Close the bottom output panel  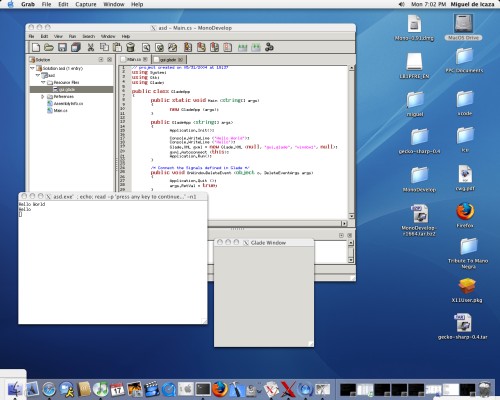click(x=350, y=235)
